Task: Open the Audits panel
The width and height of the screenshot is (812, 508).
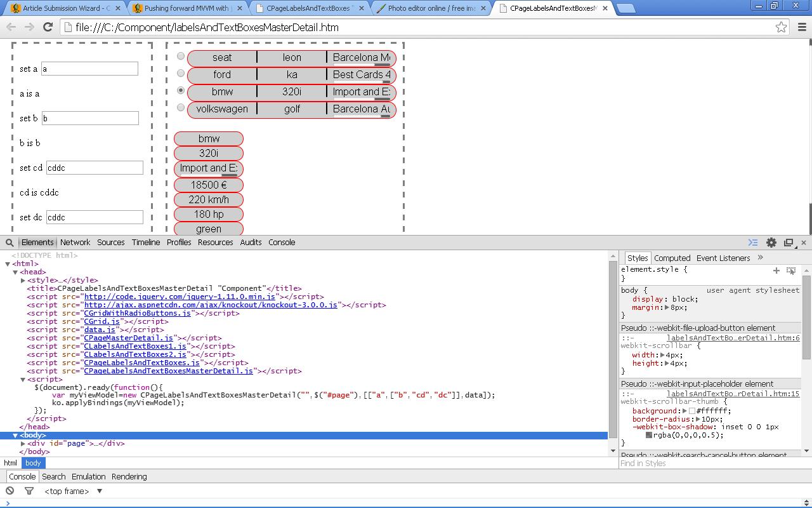Action: [251, 243]
